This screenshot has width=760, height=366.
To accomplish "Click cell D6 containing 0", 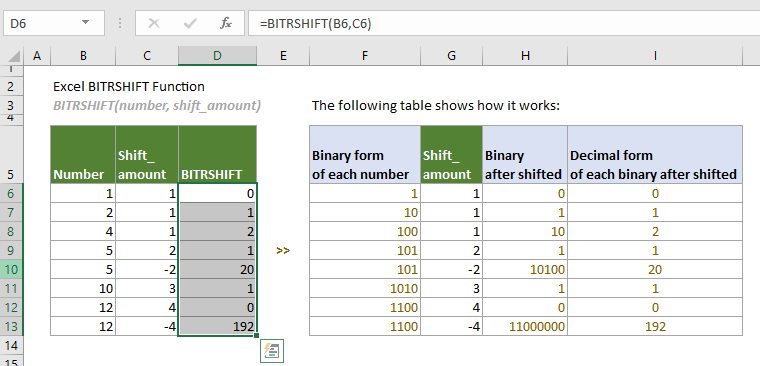I will click(217, 193).
